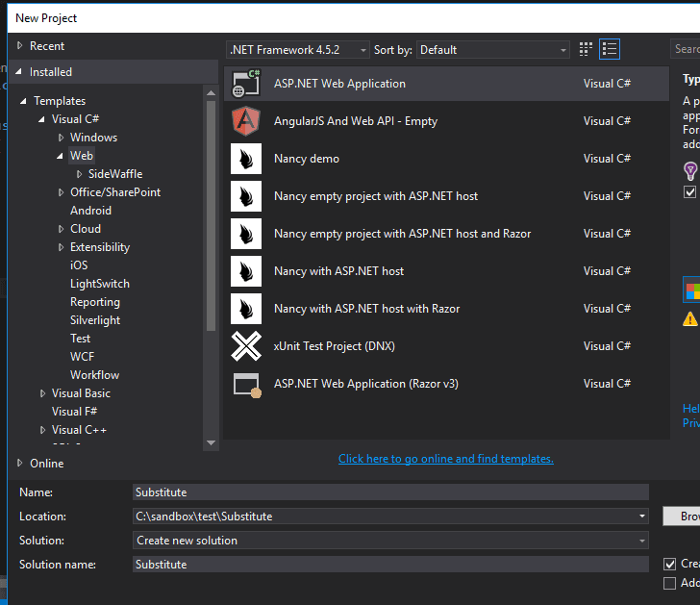The height and width of the screenshot is (605, 700).
Task: Select the Nancy demo template name
Action: (306, 159)
